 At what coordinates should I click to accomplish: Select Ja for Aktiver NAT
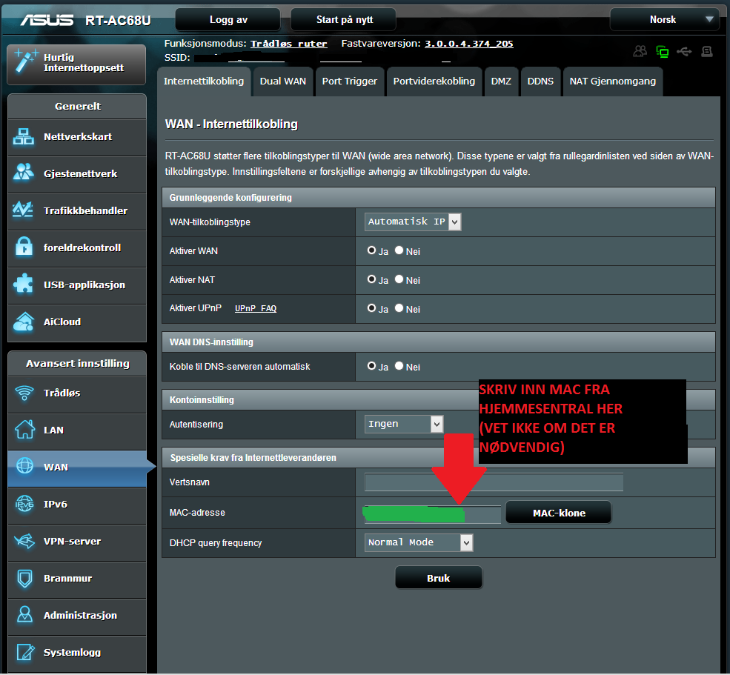pos(371,279)
